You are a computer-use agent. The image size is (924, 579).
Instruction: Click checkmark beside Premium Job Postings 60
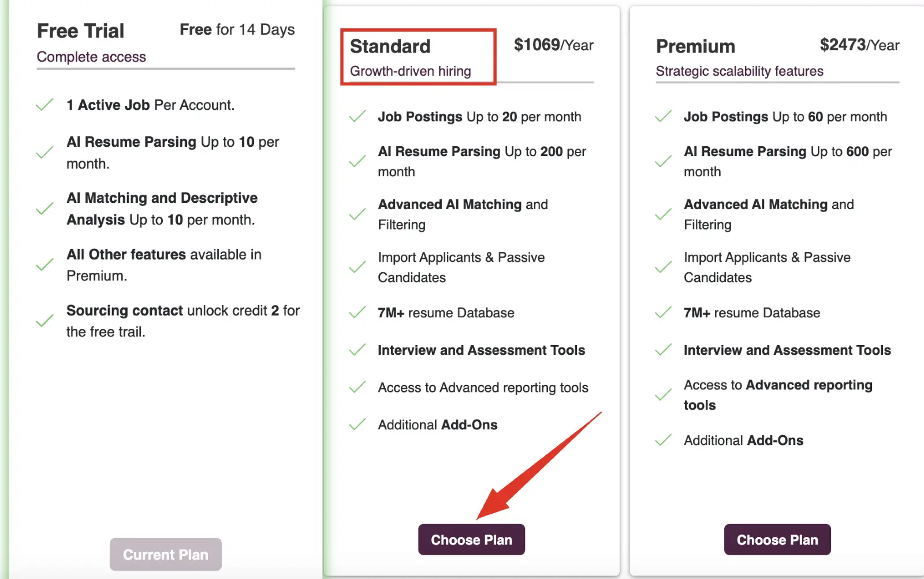(663, 116)
